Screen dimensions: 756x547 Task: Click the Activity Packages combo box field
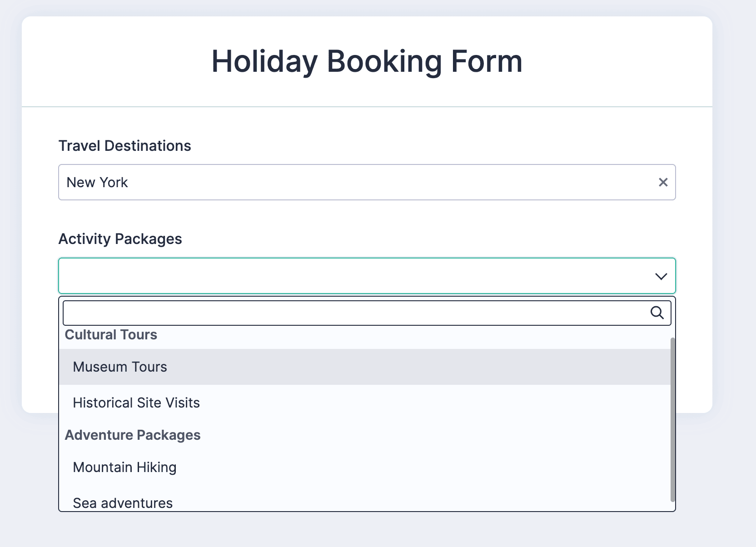(354, 276)
